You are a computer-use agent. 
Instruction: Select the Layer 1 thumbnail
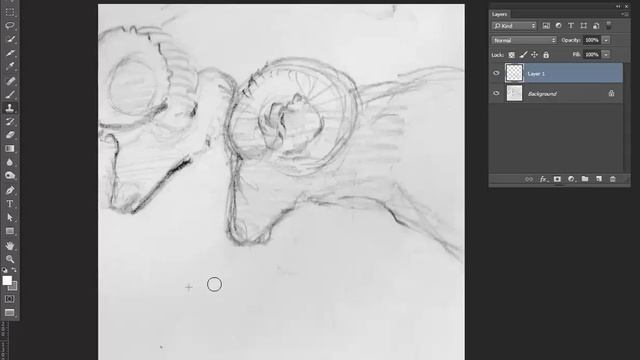pos(514,73)
